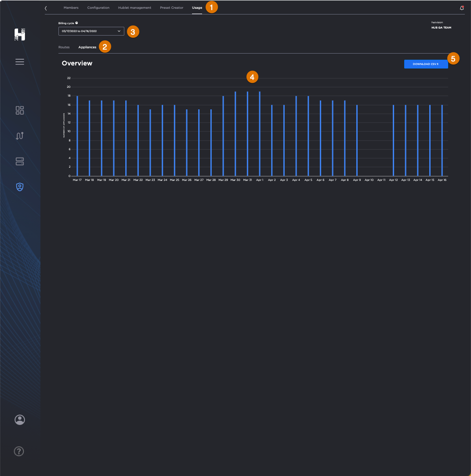471x476 pixels.
Task: Expand the billing cycle chevron arrow
Action: pyautogui.click(x=119, y=31)
